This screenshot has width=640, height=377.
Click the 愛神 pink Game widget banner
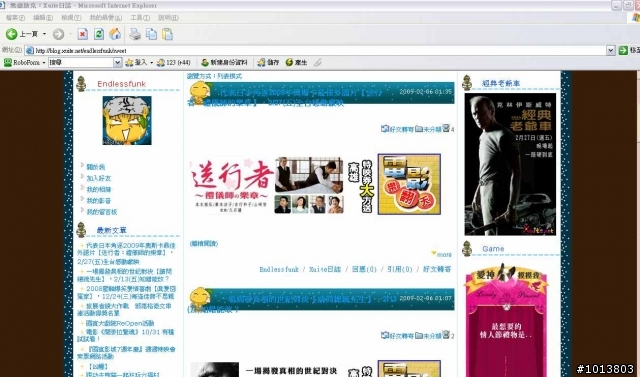pos(506,320)
